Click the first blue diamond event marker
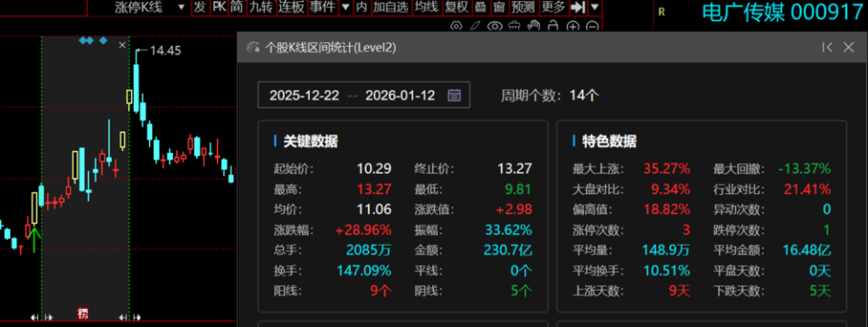Viewport: 868px width, 327px height. coord(82,41)
